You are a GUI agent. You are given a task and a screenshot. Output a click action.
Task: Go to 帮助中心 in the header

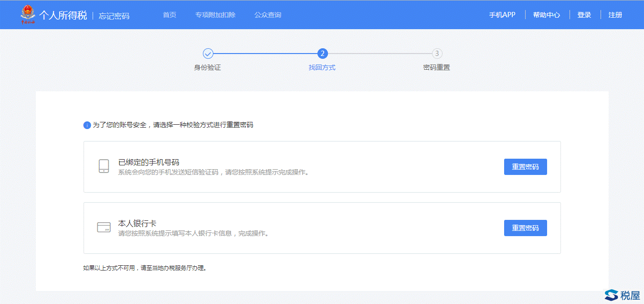click(x=547, y=15)
